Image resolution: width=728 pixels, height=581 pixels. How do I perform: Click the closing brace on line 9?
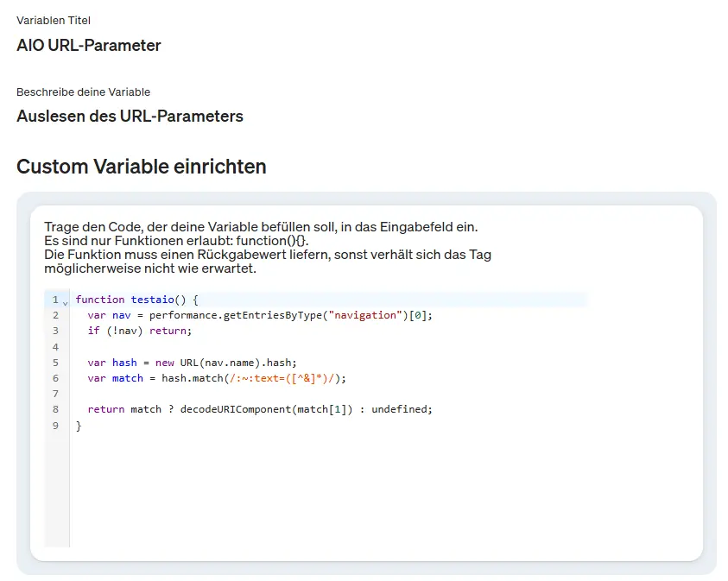click(78, 425)
